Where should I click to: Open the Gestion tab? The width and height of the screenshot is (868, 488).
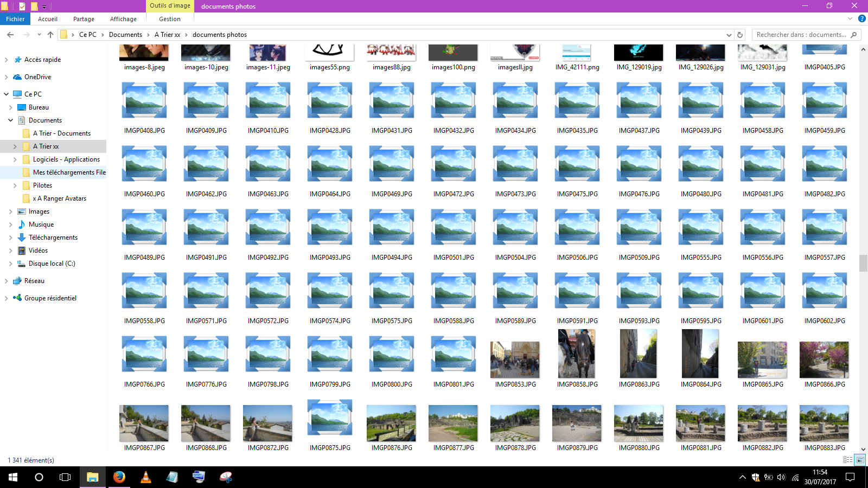pyautogui.click(x=170, y=19)
